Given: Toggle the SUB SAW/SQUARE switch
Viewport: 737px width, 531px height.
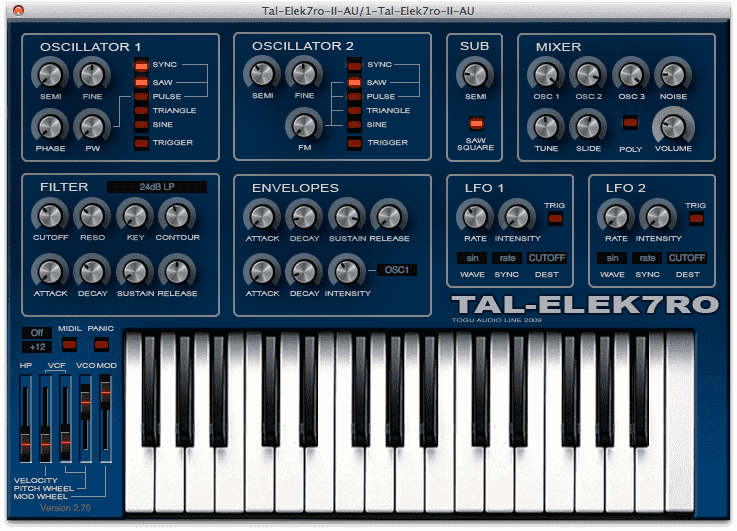Looking at the screenshot, I should (x=476, y=124).
